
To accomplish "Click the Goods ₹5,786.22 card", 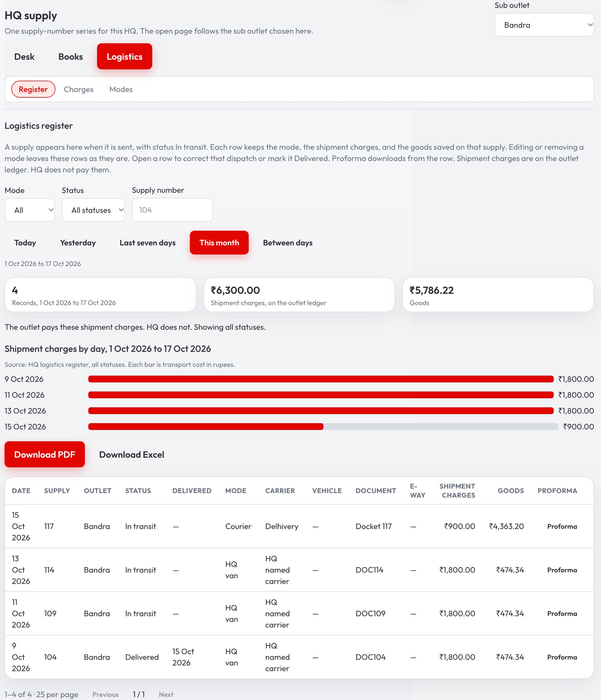I will [498, 295].
